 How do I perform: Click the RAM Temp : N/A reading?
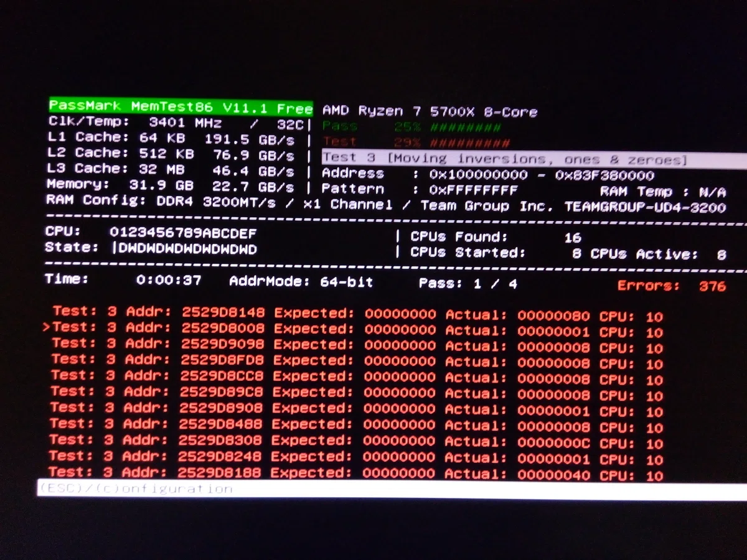point(664,192)
